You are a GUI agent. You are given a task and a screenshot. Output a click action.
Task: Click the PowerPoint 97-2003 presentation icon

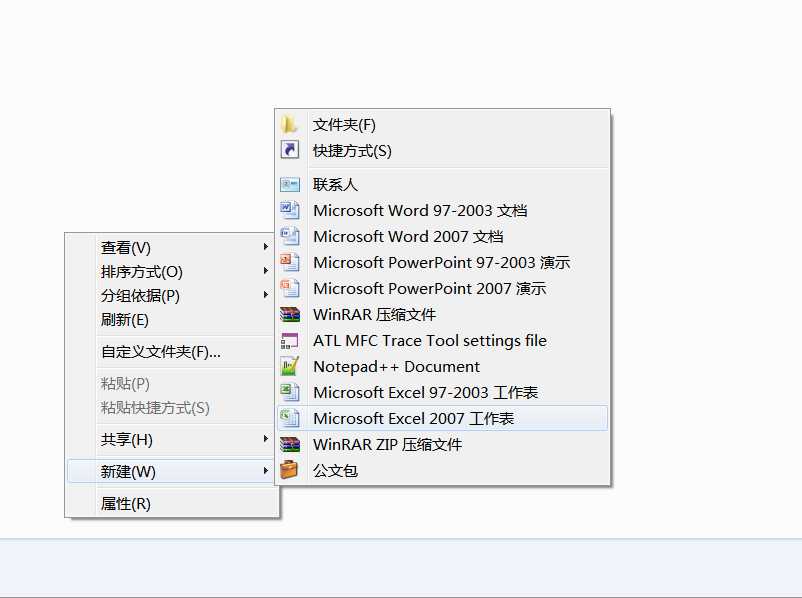pyautogui.click(x=289, y=262)
